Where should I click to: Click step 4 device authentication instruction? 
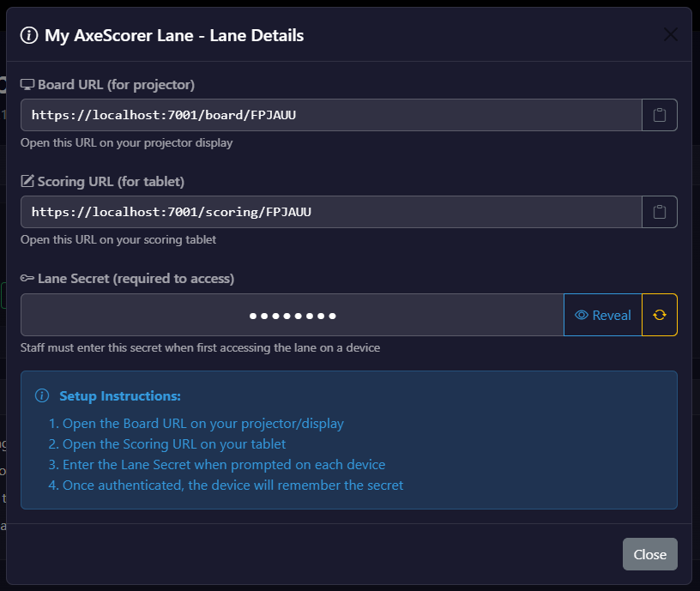[231, 485]
